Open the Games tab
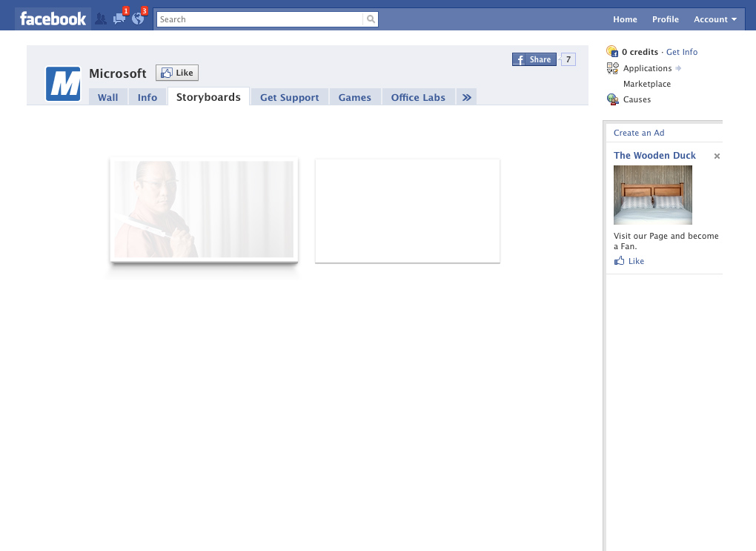 pyautogui.click(x=355, y=97)
